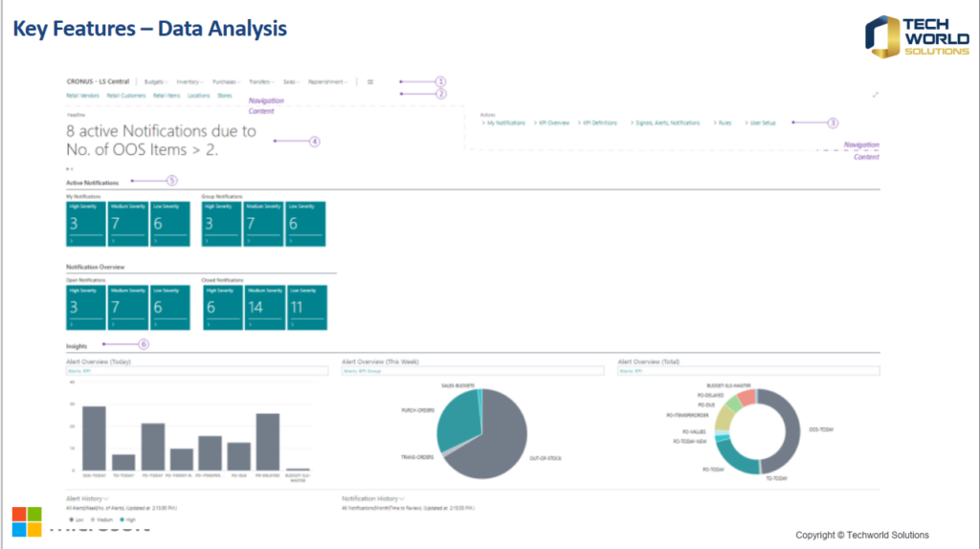Open the Replenishment menu
Viewport: 980px width, 549px height.
327,82
